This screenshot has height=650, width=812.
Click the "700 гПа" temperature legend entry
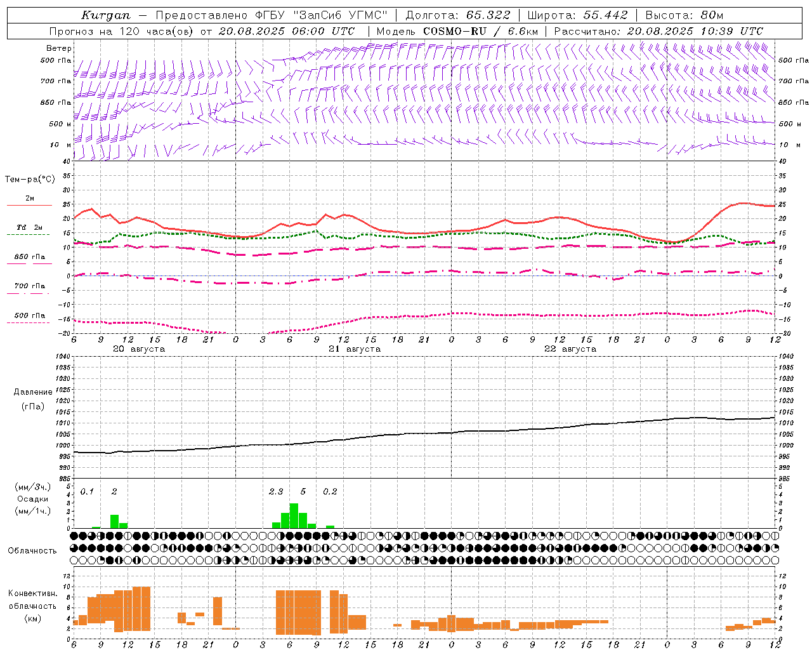[30, 286]
